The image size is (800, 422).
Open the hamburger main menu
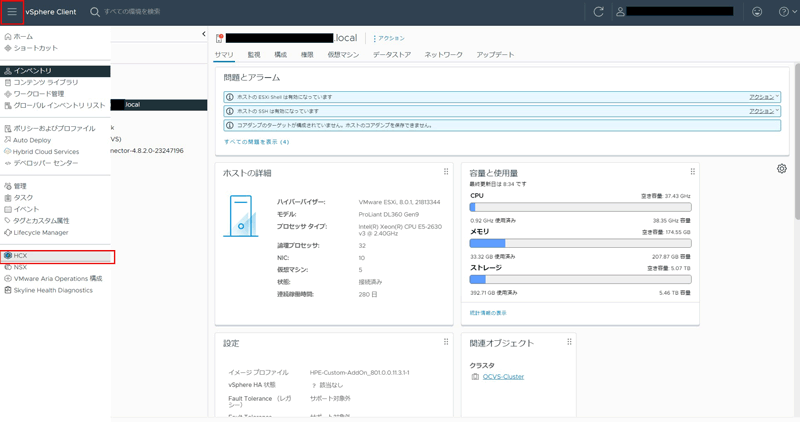coord(12,12)
